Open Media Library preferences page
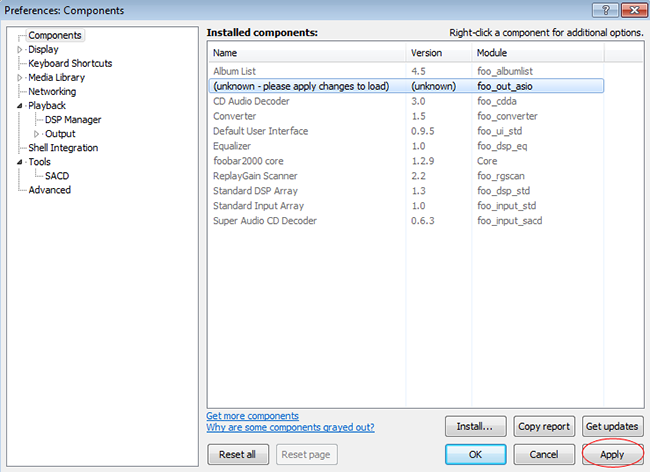Viewport: 650px width, 472px height. 56,77
